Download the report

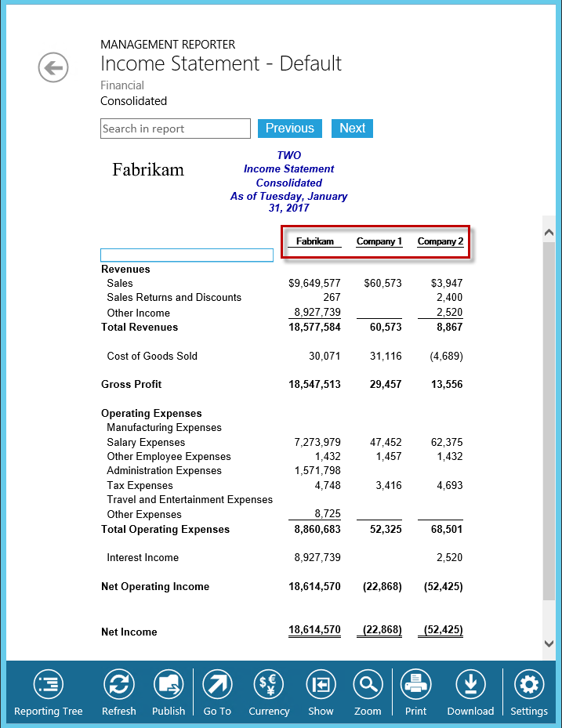pos(470,692)
